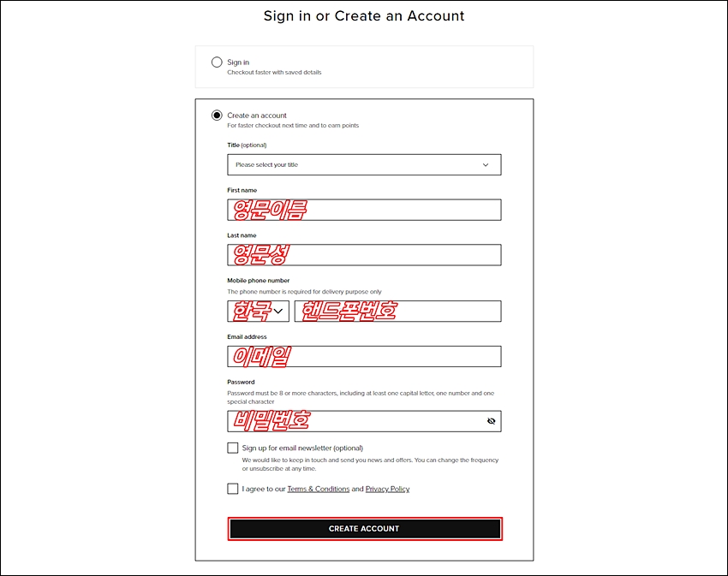Click inside the Last name field
728x576 pixels.
point(364,255)
